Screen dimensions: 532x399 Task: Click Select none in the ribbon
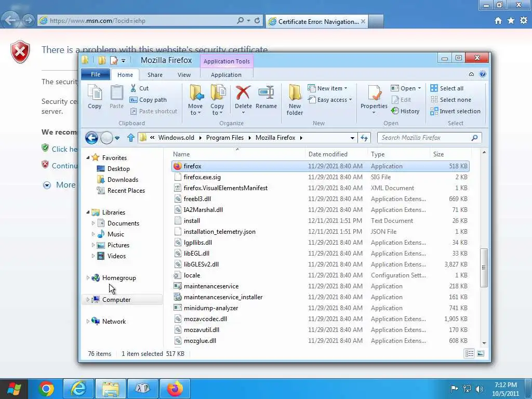[450, 100]
